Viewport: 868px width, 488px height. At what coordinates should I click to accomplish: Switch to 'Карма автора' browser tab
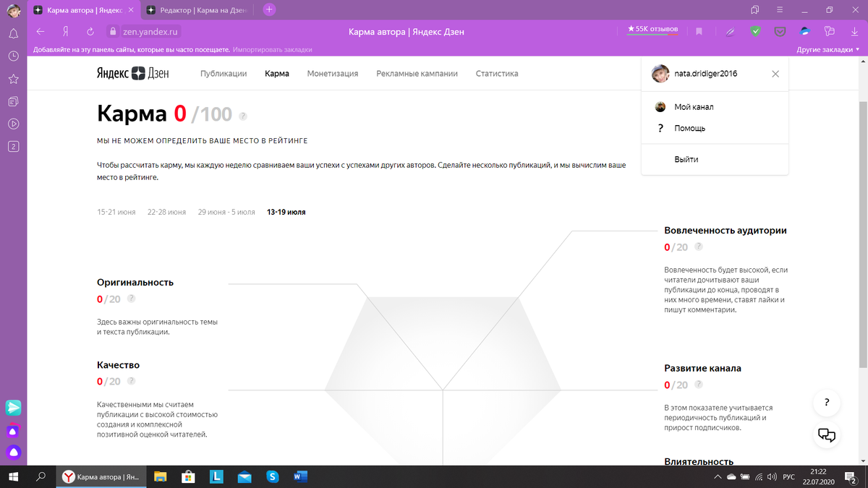tap(85, 10)
